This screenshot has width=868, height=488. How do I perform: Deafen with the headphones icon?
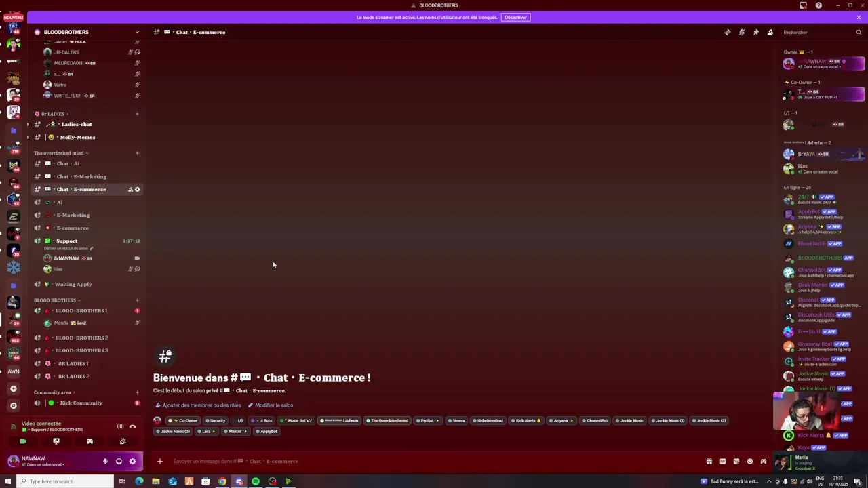point(119,461)
